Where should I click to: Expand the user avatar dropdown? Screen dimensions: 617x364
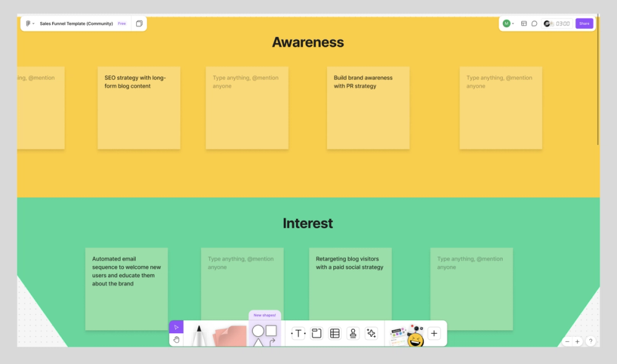tap(508, 23)
